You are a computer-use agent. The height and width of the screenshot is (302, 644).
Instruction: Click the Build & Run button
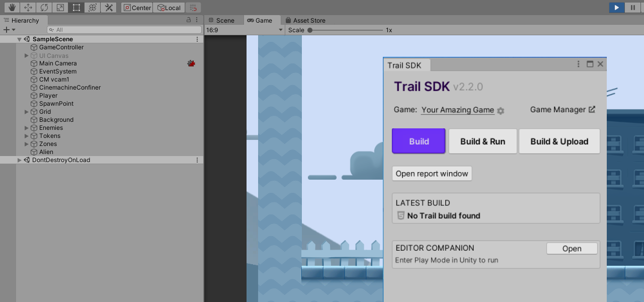click(x=483, y=141)
